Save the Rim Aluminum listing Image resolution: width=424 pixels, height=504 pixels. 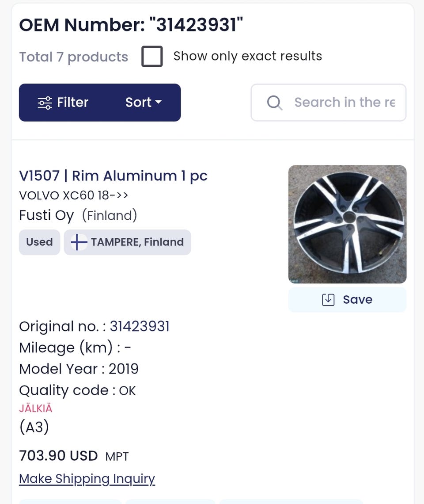click(x=347, y=300)
